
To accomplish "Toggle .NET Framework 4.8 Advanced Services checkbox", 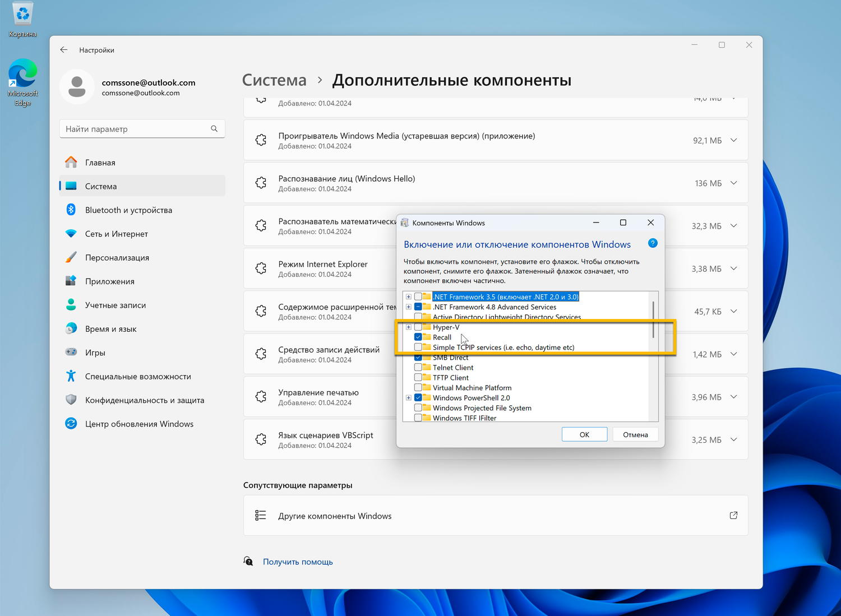I will 418,307.
